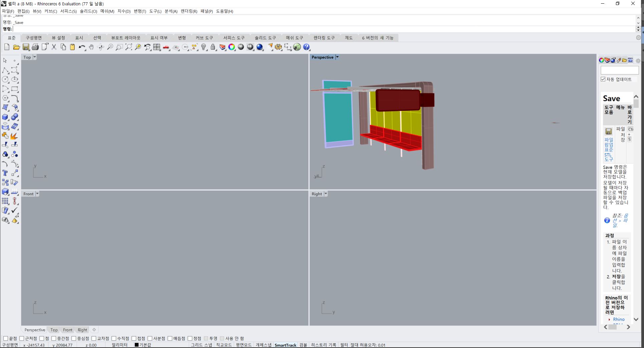Viewport: 644px width, 348px height.
Task: Click the Copy to clipboard icon
Action: pos(63,47)
